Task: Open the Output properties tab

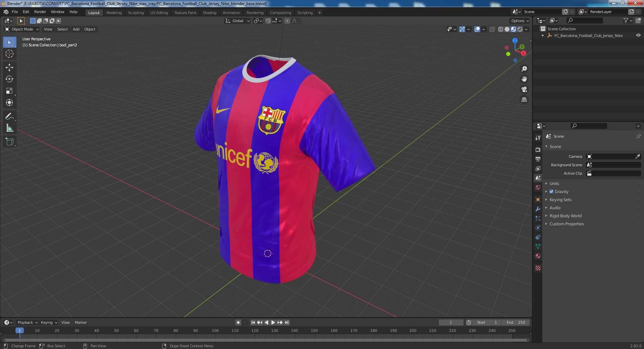Action: (x=538, y=159)
